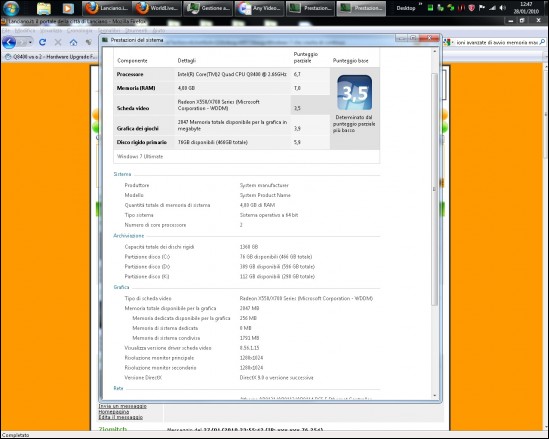
Task: Click the Edita il messaggio link
Action: (x=120, y=417)
